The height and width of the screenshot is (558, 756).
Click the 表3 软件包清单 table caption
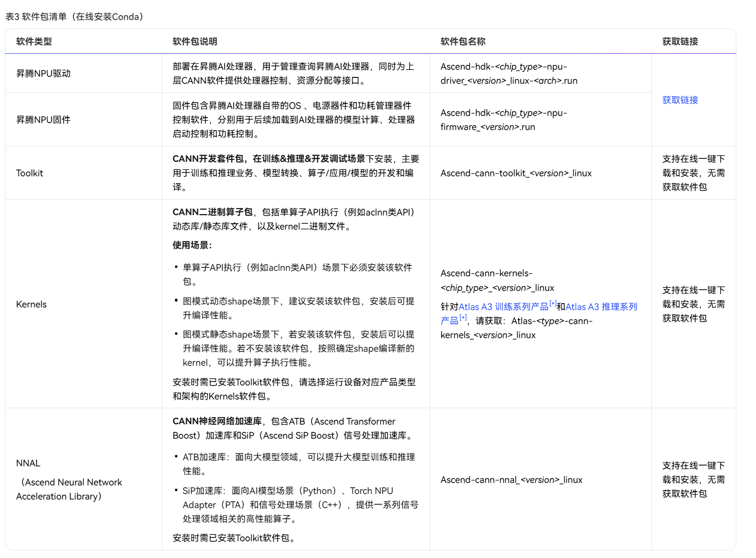73,17
